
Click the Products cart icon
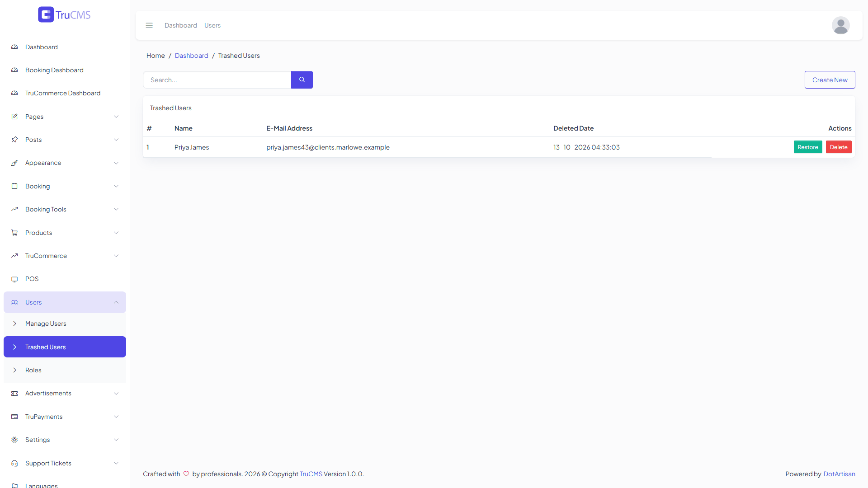click(14, 233)
